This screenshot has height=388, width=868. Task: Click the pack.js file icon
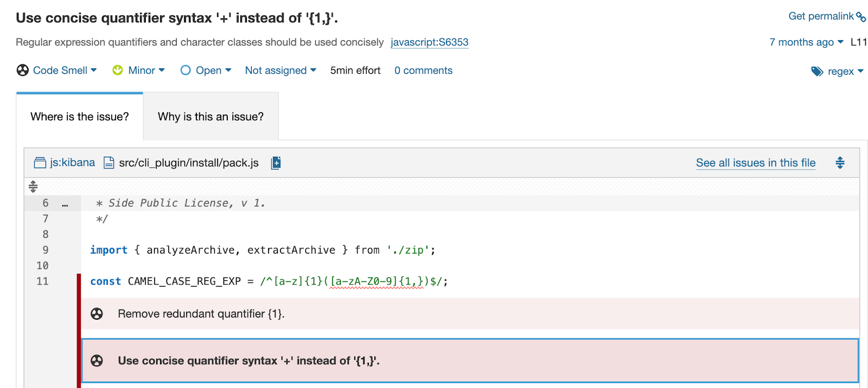(x=109, y=163)
